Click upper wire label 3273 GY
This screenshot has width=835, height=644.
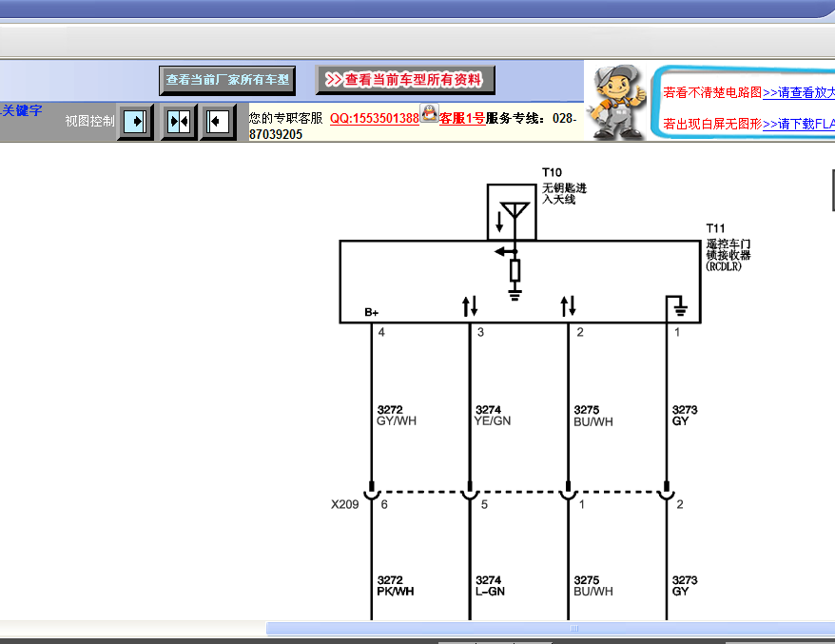(x=685, y=416)
